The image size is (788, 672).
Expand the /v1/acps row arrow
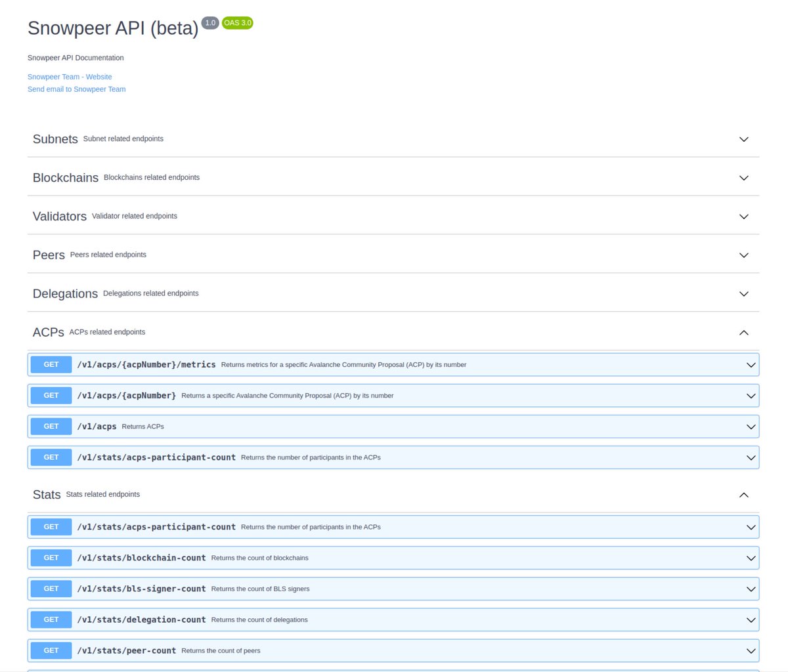pyautogui.click(x=751, y=427)
